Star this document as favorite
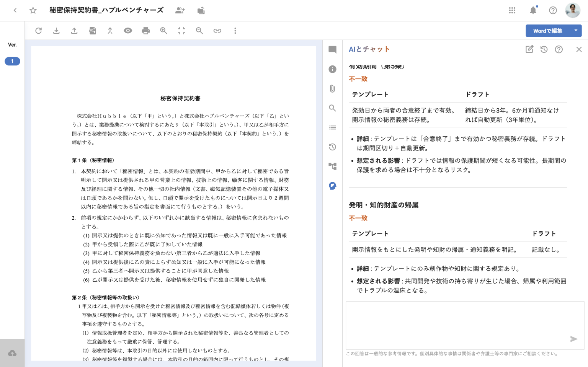 33,10
